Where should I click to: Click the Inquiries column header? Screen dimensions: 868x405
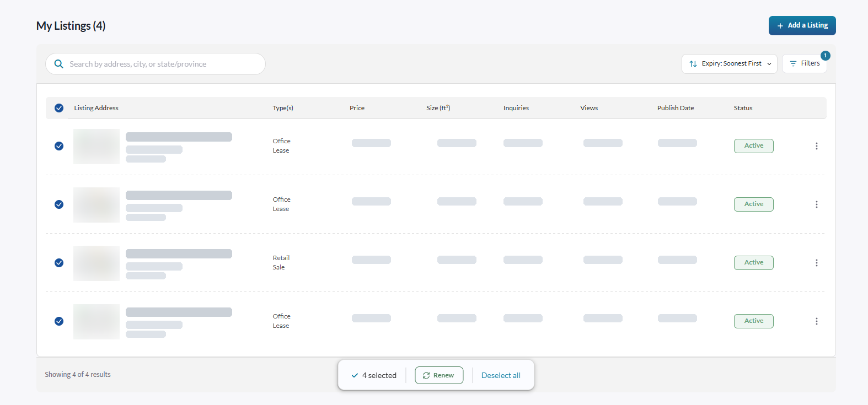coord(516,108)
